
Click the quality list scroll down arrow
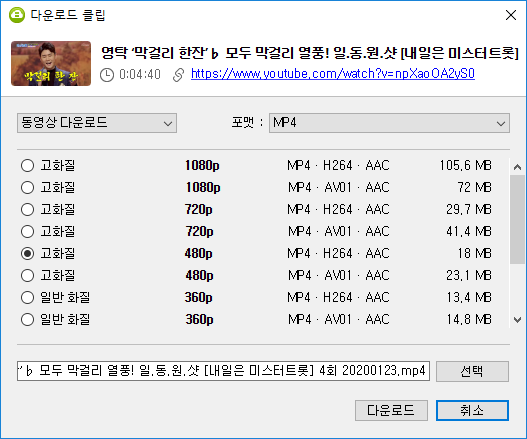tap(517, 320)
